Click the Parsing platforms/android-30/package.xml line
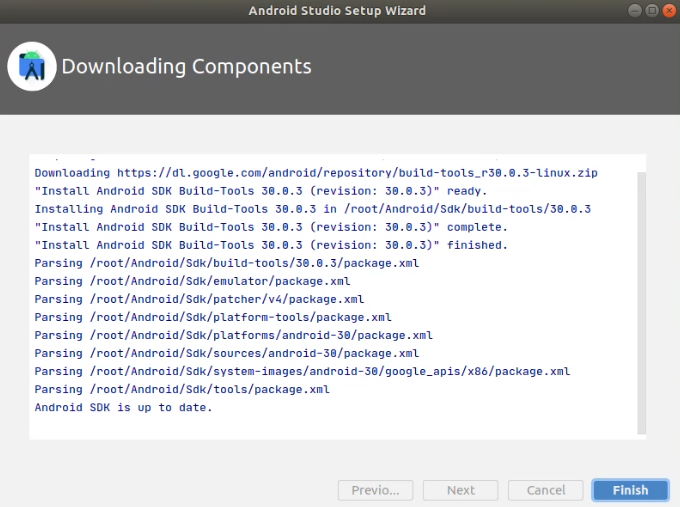Image resolution: width=680 pixels, height=507 pixels. (x=234, y=335)
